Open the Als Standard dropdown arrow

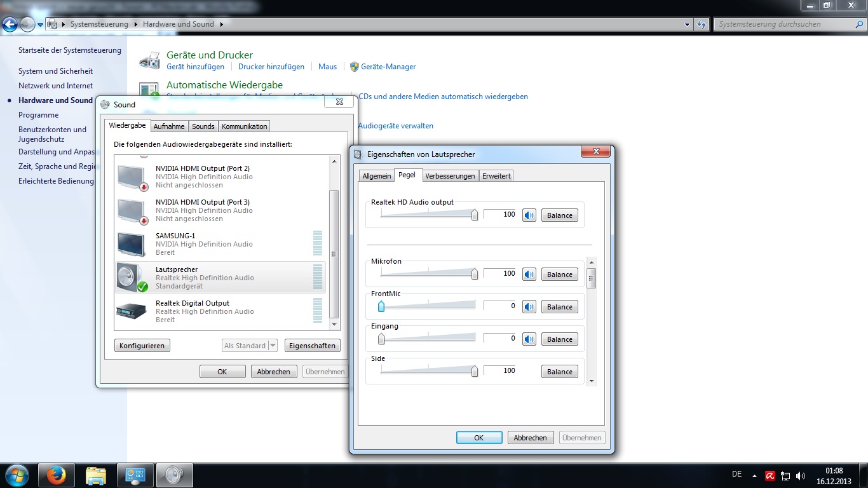(273, 346)
